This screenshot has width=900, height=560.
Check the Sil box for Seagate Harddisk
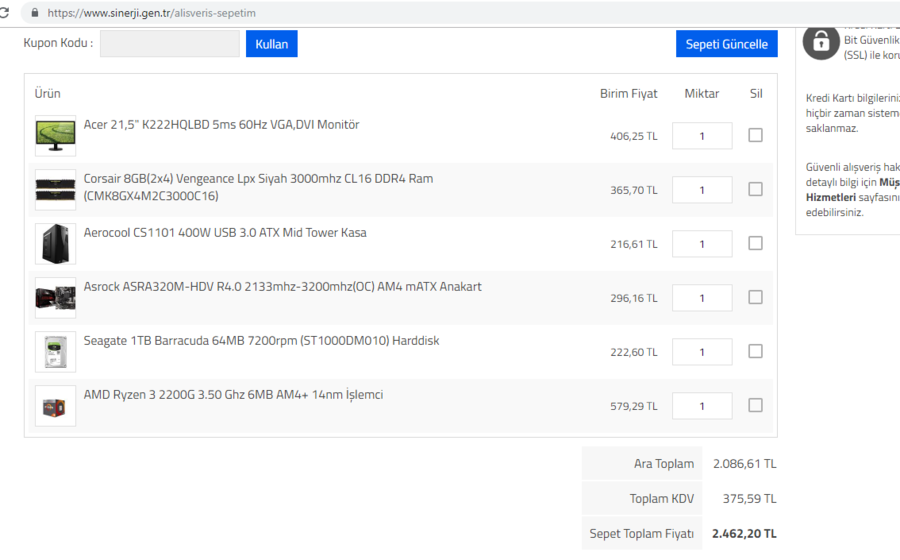755,351
